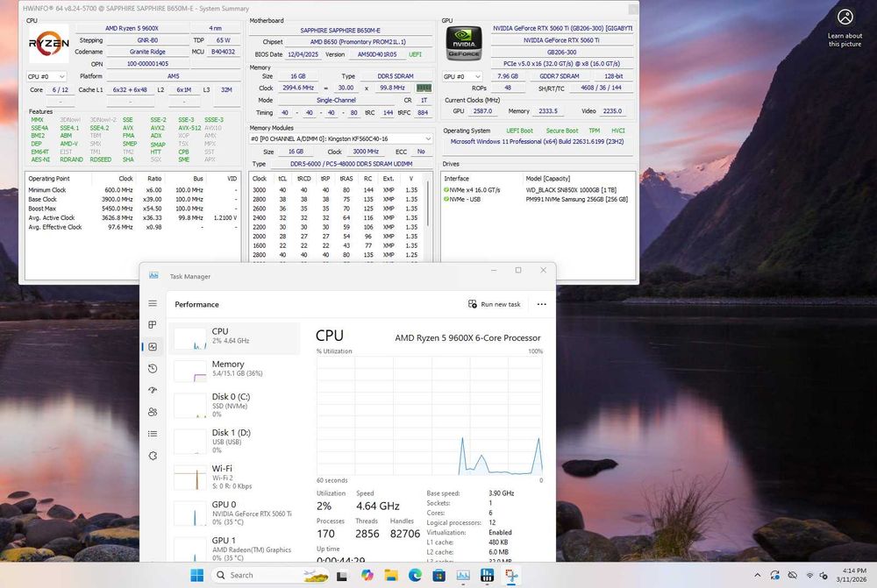Open Task View from the taskbar
877x588 pixels.
click(x=342, y=575)
